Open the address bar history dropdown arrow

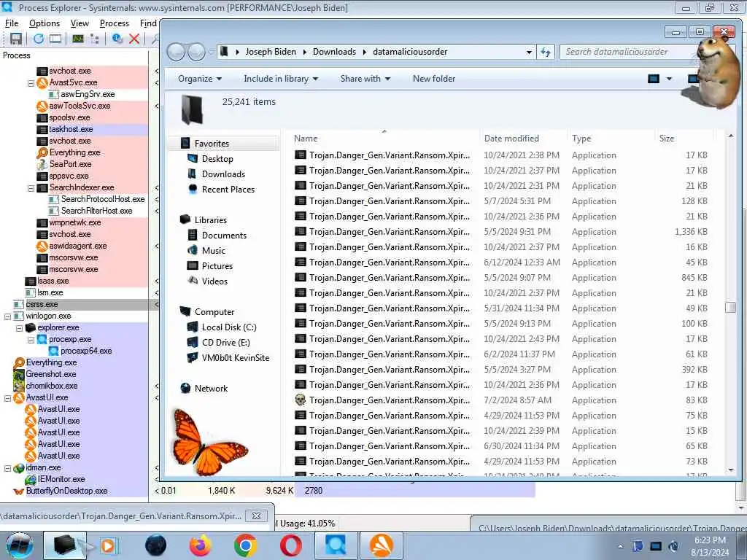click(529, 52)
